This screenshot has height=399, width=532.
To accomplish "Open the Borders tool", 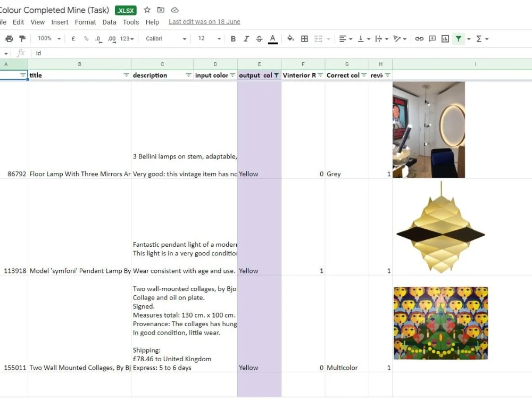I will tap(305, 39).
